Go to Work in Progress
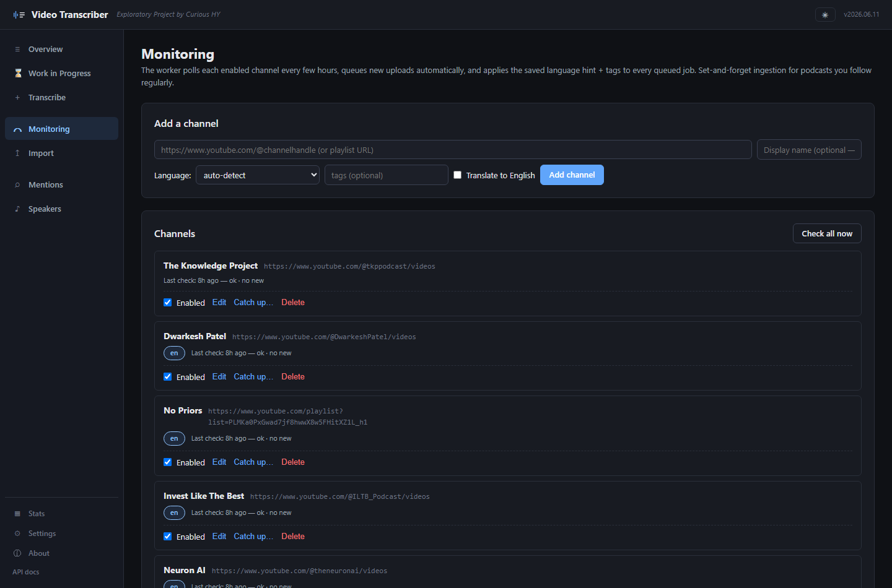Screen dimensions: 892x588 61,74
